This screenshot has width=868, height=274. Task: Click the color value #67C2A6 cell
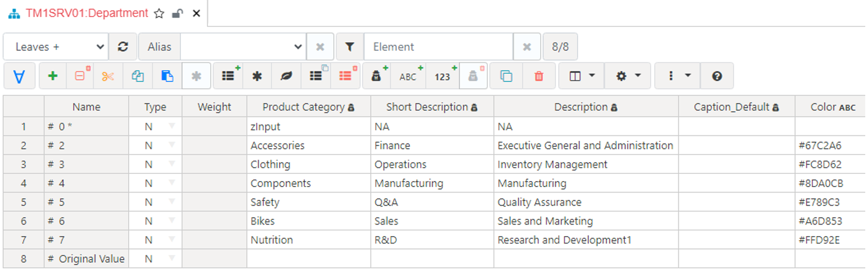(831, 145)
